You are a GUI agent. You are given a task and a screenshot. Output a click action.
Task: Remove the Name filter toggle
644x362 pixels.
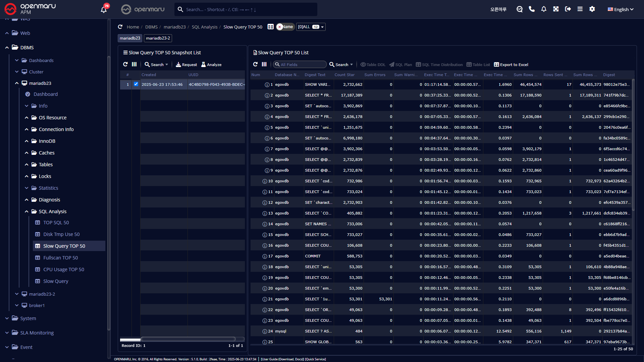click(280, 27)
